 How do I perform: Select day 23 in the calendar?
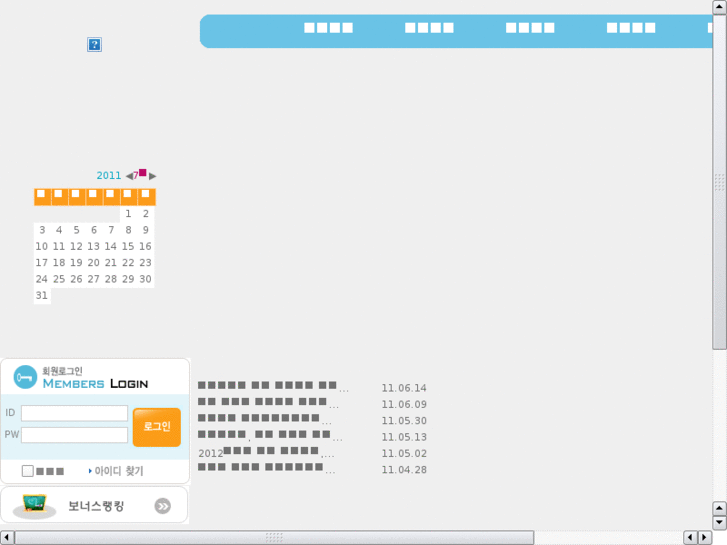[146, 263]
